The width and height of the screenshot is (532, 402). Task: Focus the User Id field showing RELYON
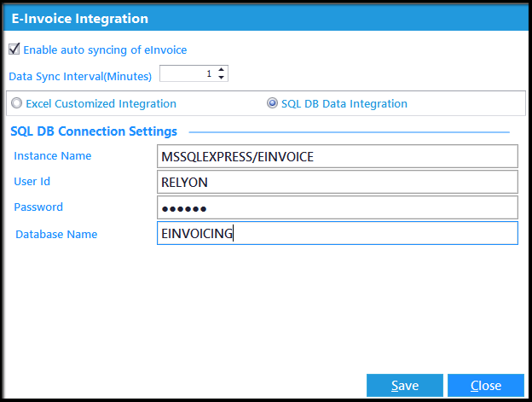pos(338,182)
